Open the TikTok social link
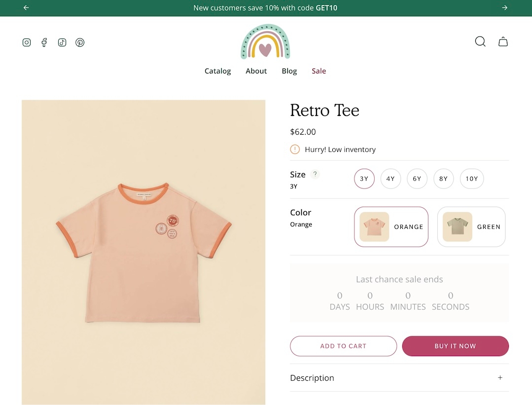The width and height of the screenshot is (532, 405). pos(62,42)
